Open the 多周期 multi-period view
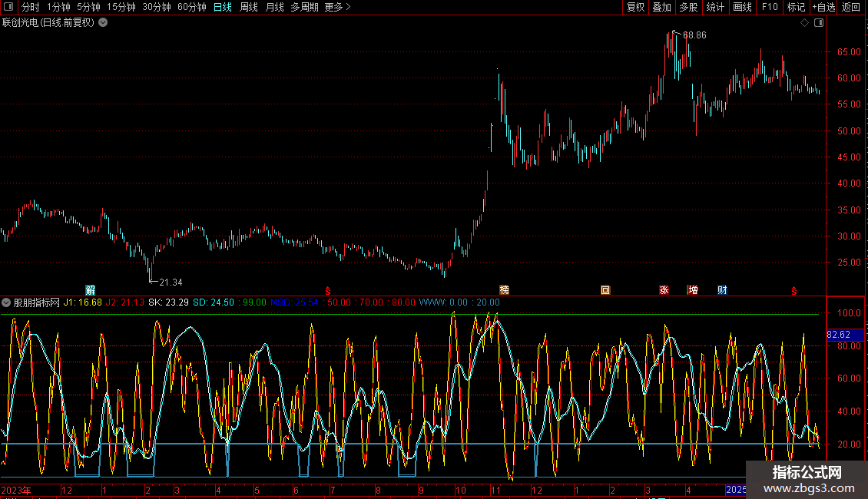868x499 pixels. [x=304, y=7]
